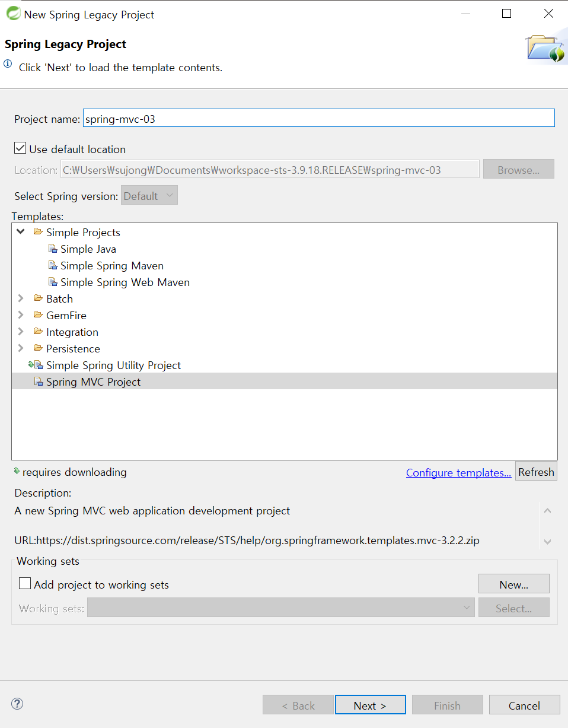The width and height of the screenshot is (568, 728).
Task: Click the Spring folder wizard banner icon
Action: 546,49
